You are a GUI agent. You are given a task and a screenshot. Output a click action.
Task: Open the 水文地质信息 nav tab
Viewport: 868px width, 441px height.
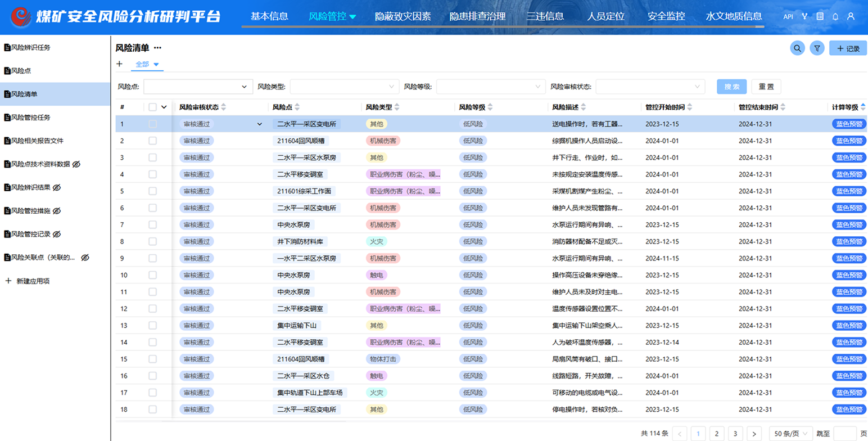734,17
